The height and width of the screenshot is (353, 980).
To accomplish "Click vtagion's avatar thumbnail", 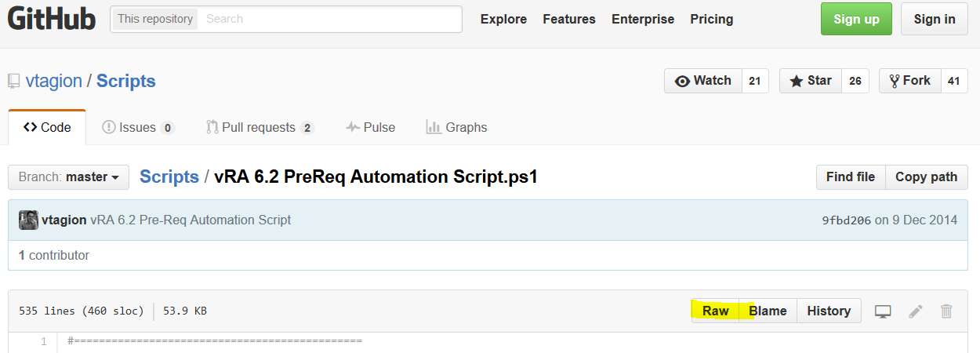I will [x=28, y=220].
